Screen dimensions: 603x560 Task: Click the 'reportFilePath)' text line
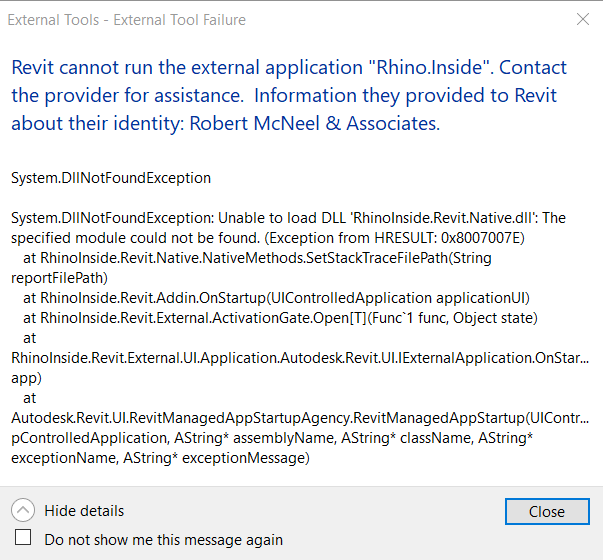[x=59, y=278]
